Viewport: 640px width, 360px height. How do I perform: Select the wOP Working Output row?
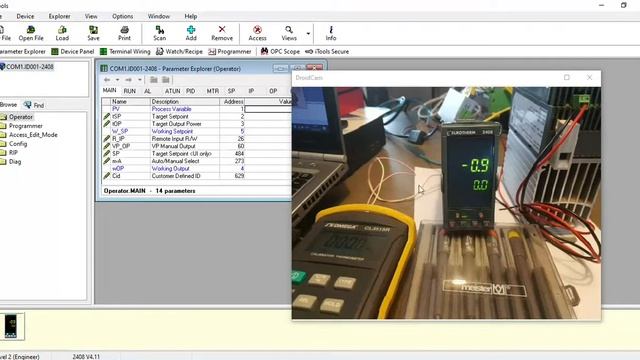coord(197,169)
